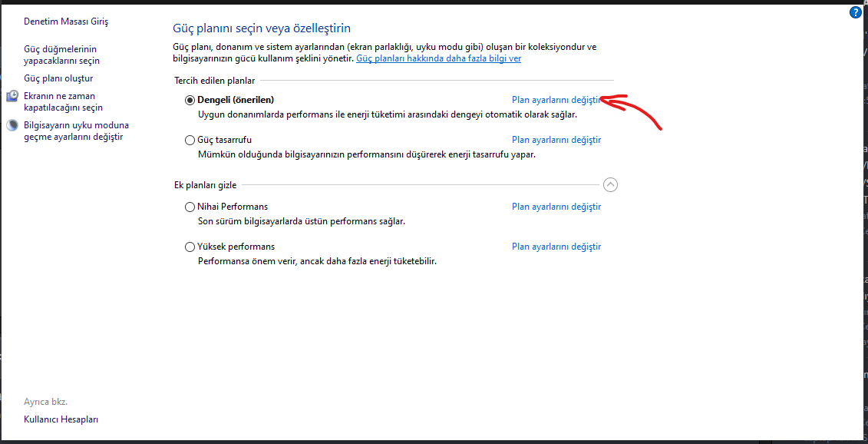Click the monitor clock icon in the sidebar

[x=12, y=96]
